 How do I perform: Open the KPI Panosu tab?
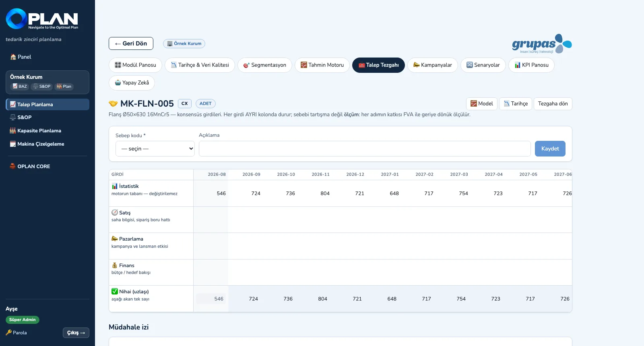coord(531,65)
